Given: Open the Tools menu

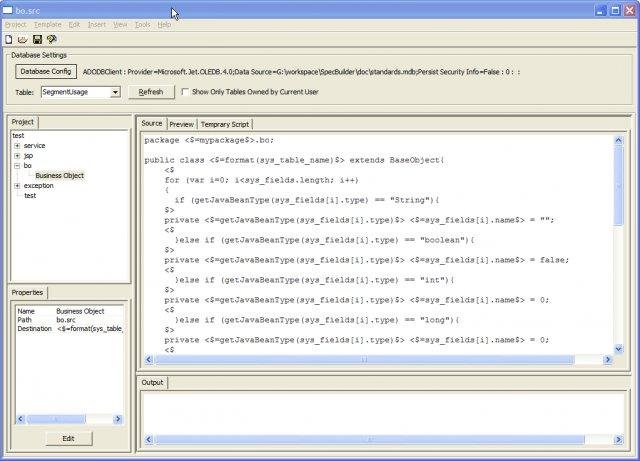Looking at the screenshot, I should (142, 25).
